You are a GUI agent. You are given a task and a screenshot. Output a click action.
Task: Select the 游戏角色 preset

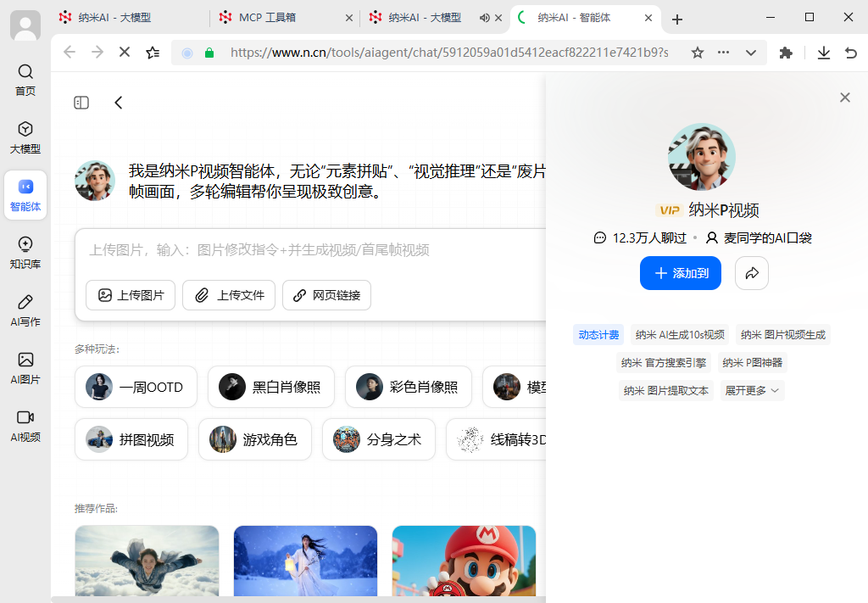[255, 439]
